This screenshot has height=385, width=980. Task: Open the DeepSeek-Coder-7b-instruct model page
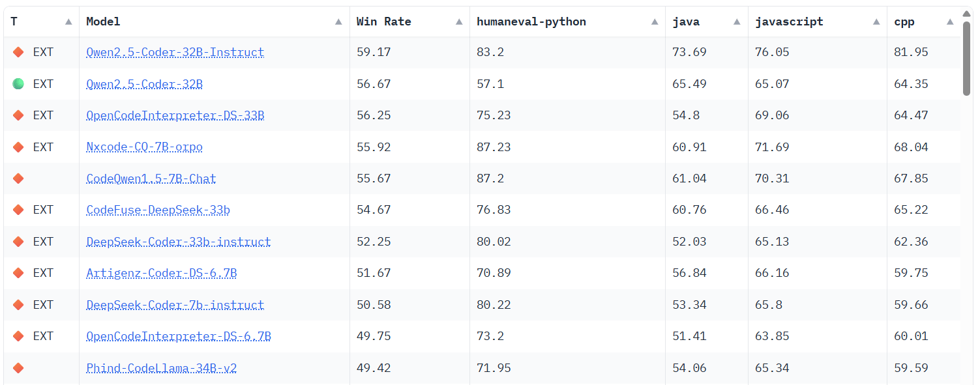pos(175,304)
